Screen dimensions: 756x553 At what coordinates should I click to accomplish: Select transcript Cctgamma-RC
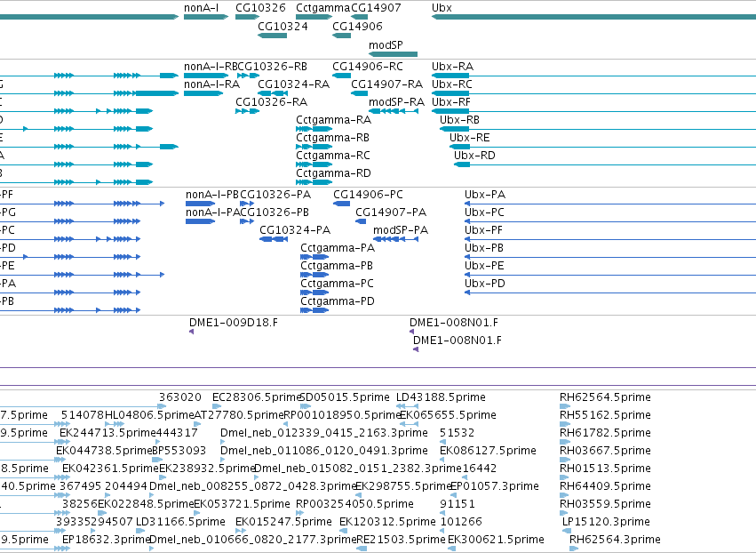point(333,156)
